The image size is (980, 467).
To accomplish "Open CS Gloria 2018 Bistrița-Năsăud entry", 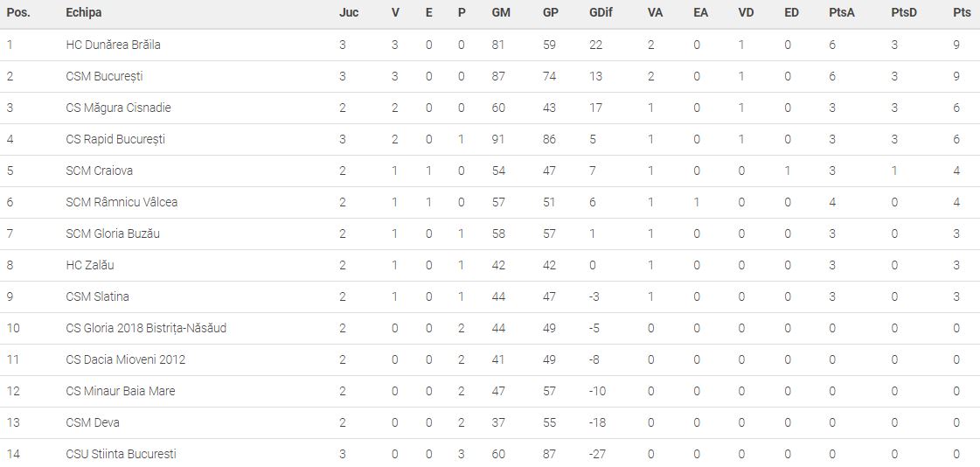I will click(x=146, y=328).
